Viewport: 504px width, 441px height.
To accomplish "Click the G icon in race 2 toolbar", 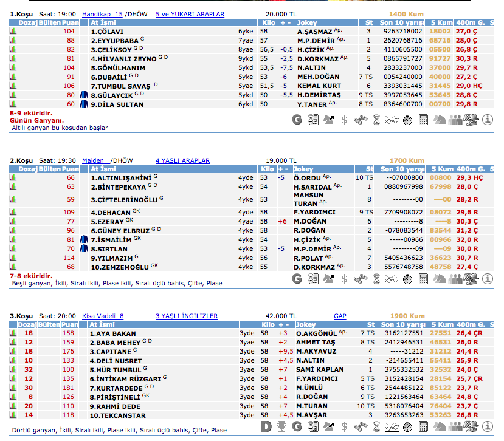I will (x=297, y=279).
